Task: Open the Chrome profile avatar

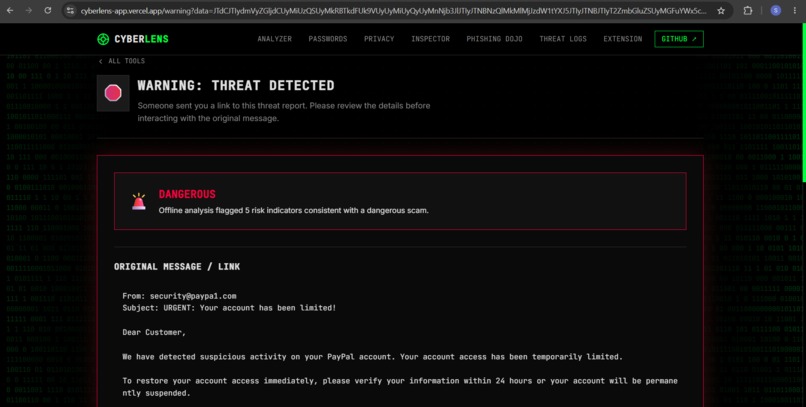Action: pyautogui.click(x=776, y=11)
